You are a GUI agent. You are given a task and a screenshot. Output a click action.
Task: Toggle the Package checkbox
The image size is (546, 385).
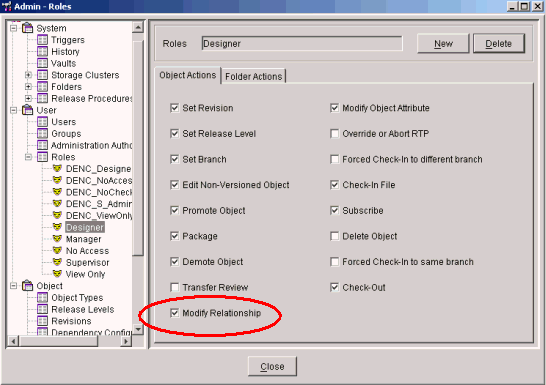(x=174, y=236)
